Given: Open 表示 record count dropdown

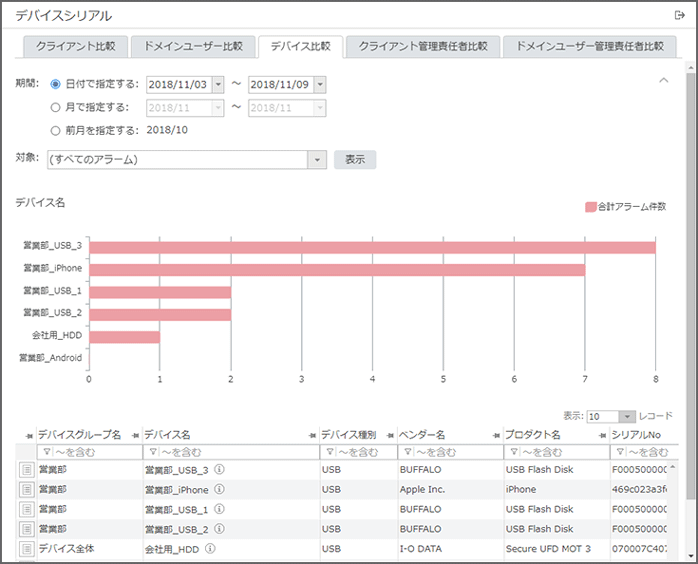Looking at the screenshot, I should (627, 417).
